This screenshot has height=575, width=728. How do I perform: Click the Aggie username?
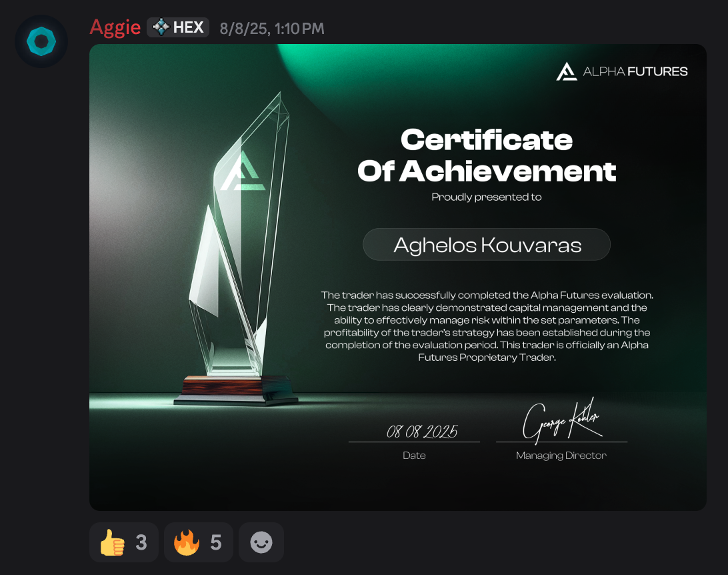[x=115, y=27]
